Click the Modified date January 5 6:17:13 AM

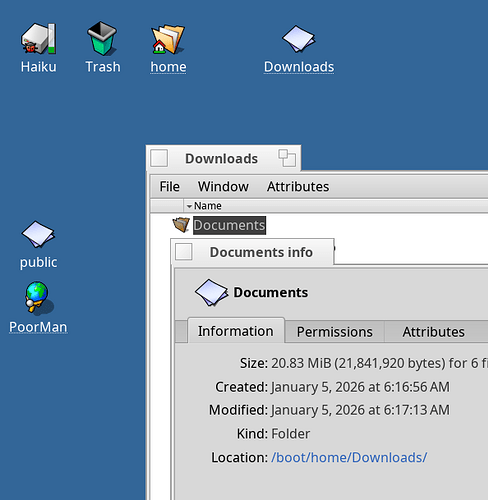360,410
